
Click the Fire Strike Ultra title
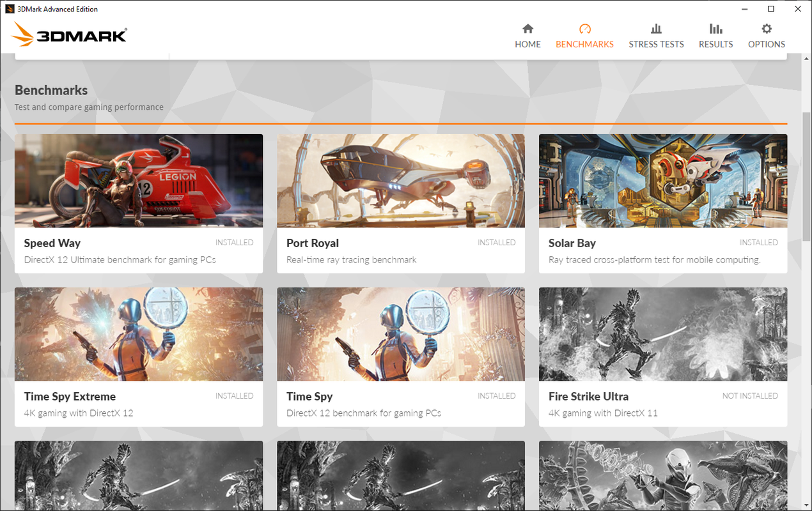point(588,397)
